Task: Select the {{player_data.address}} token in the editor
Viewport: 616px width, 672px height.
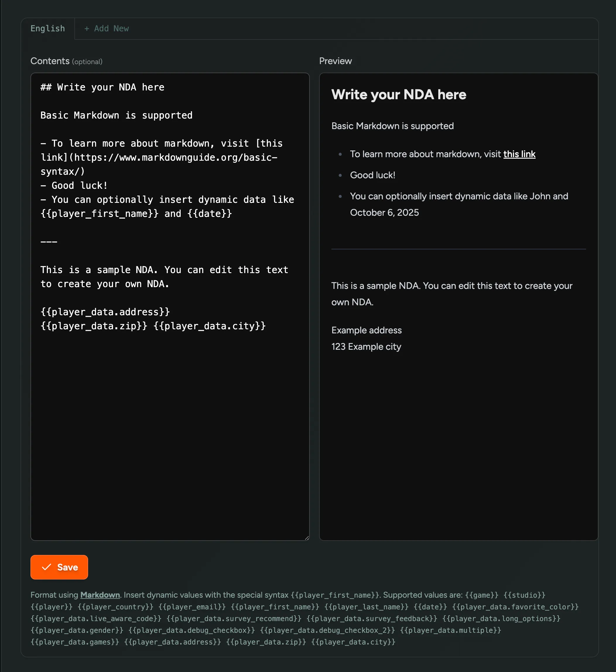Action: click(x=105, y=312)
